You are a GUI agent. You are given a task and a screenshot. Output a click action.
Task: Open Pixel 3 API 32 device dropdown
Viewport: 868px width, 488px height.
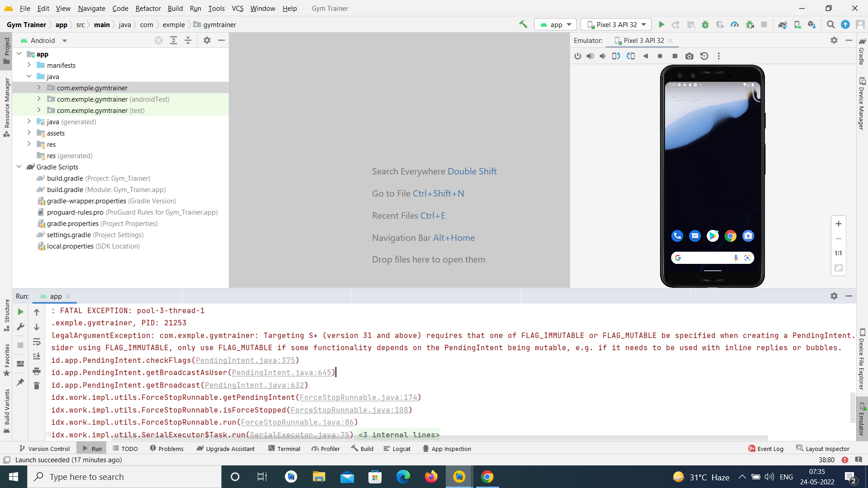616,24
